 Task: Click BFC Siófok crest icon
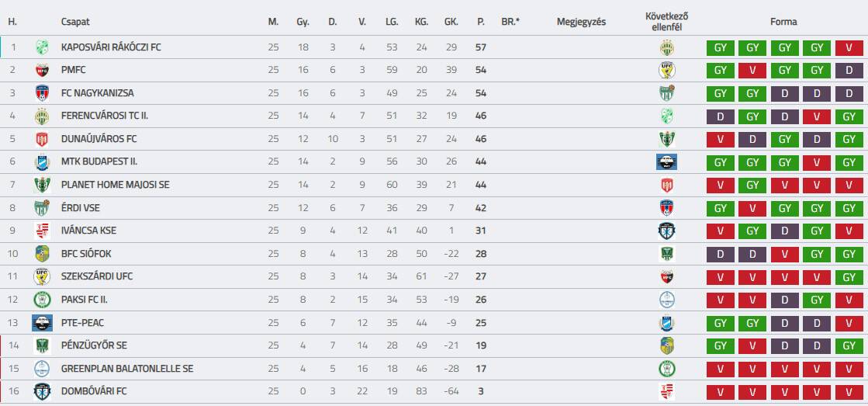tap(42, 253)
